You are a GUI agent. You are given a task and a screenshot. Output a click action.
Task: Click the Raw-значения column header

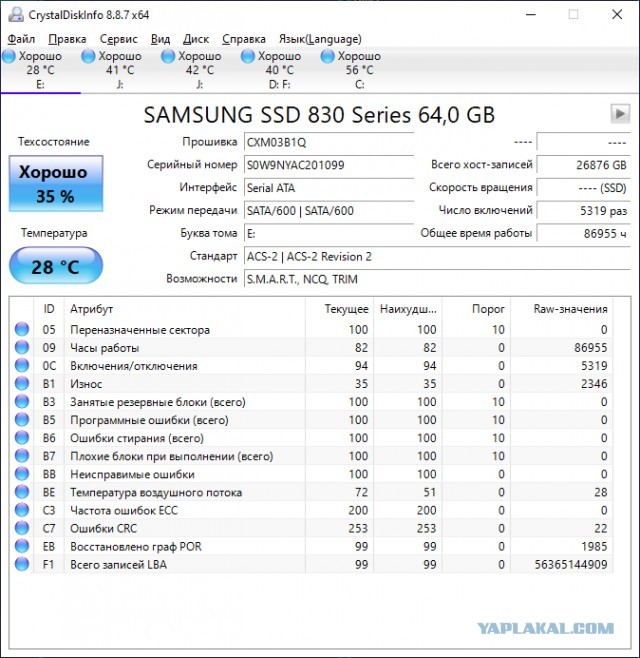[562, 309]
